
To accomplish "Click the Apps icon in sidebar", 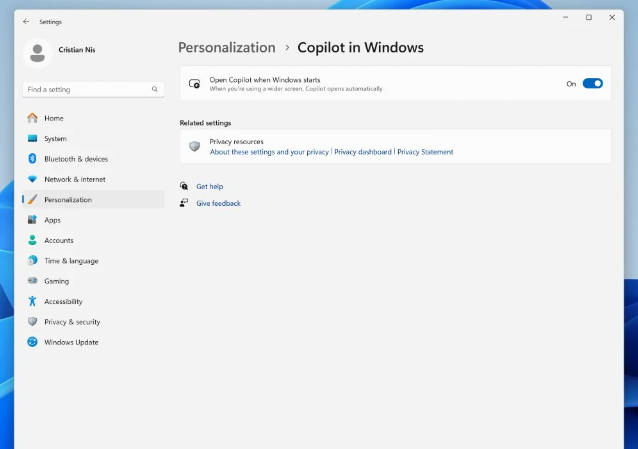I will click(33, 220).
